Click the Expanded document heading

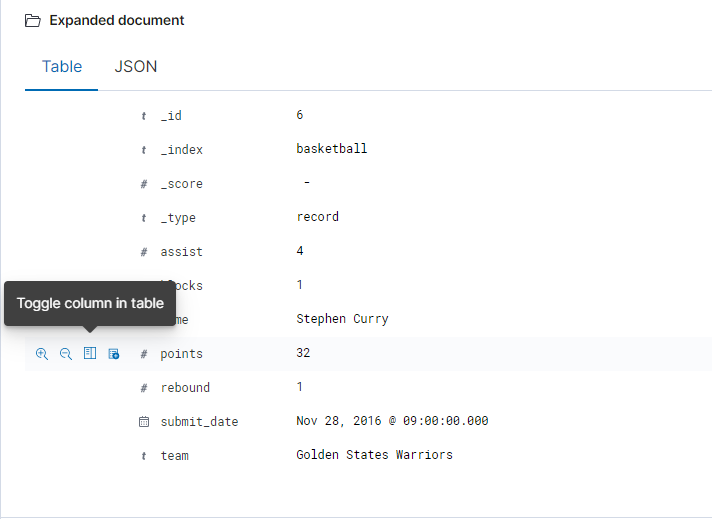pyautogui.click(x=117, y=20)
